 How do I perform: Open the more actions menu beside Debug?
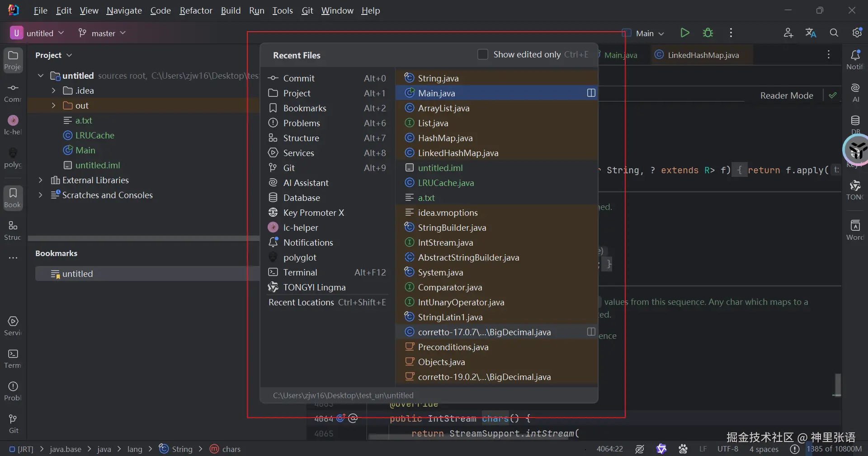tap(731, 33)
